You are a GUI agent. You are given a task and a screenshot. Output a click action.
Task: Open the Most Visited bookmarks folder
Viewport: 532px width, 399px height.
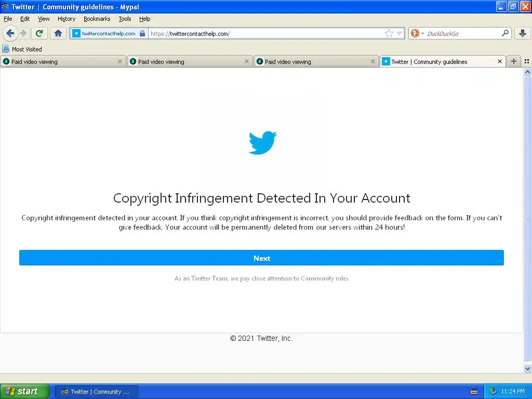(x=22, y=49)
